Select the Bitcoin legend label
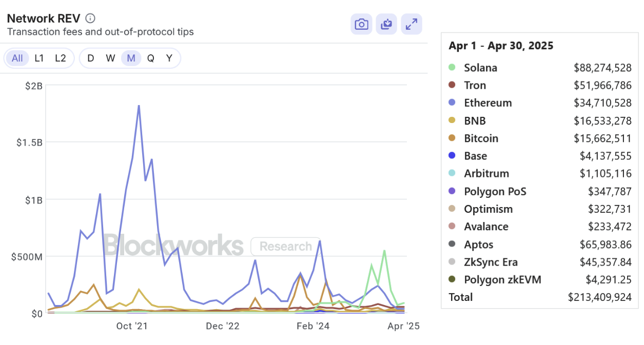Viewport: 644px width, 345px height. [481, 138]
